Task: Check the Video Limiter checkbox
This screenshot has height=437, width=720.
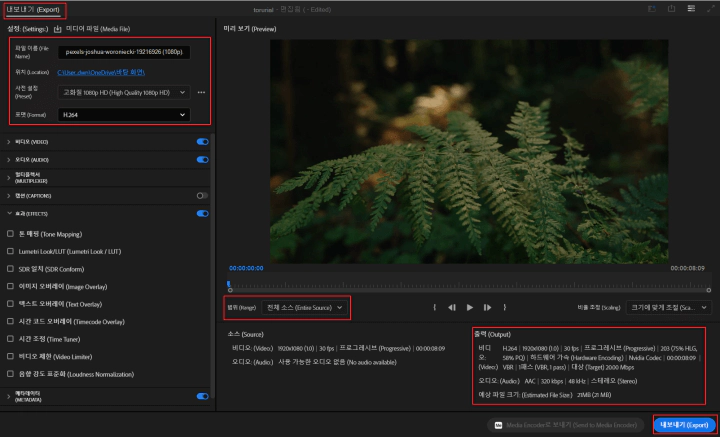Action: click(10, 357)
